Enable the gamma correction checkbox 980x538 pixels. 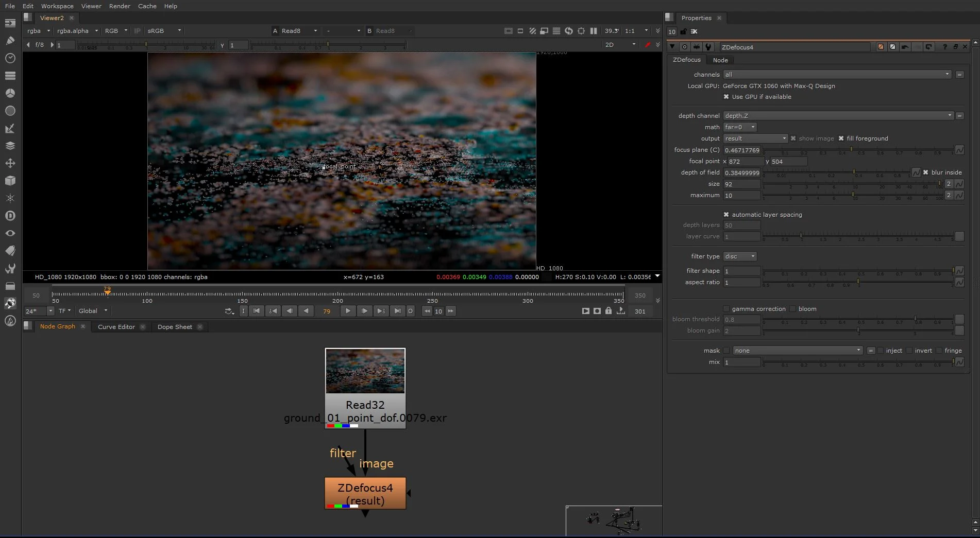point(726,309)
